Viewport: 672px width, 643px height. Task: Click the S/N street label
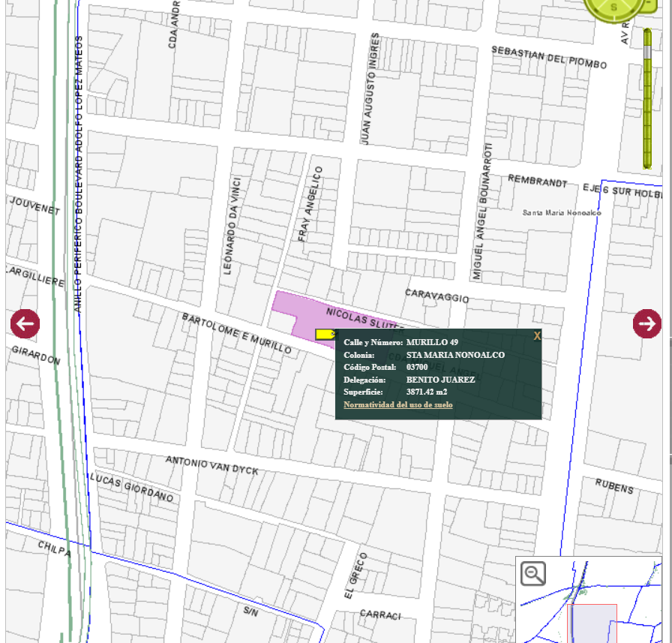(x=250, y=611)
